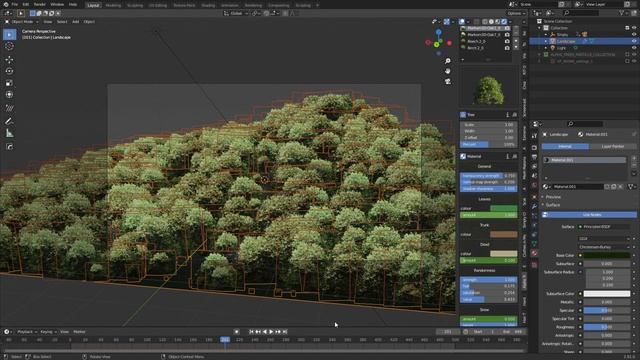640x360 pixels.
Task: Switch to the Modeling workspace tab
Action: 113,5
